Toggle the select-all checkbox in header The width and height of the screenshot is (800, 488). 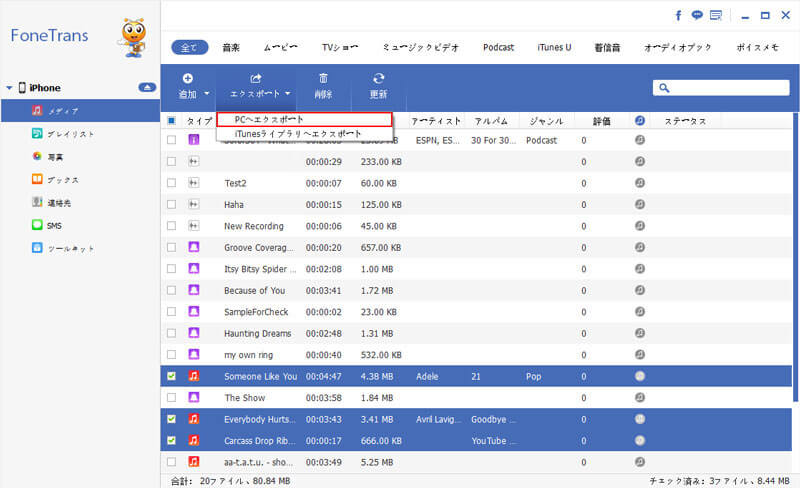click(x=171, y=120)
